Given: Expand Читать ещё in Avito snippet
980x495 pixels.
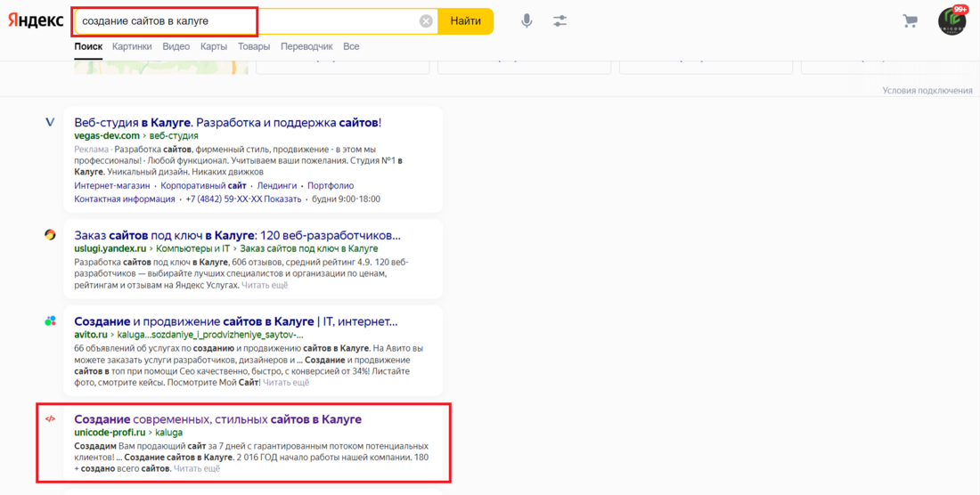Looking at the screenshot, I should click(x=286, y=383).
